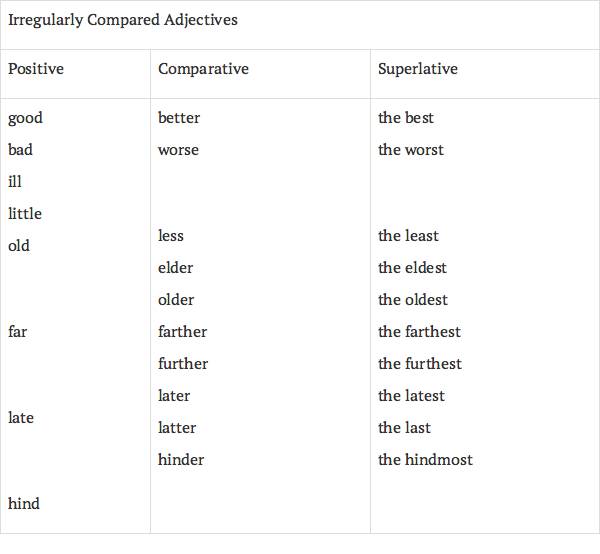Select the word "ill" in Positive column
Screen dimensions: 600x554
14,182
